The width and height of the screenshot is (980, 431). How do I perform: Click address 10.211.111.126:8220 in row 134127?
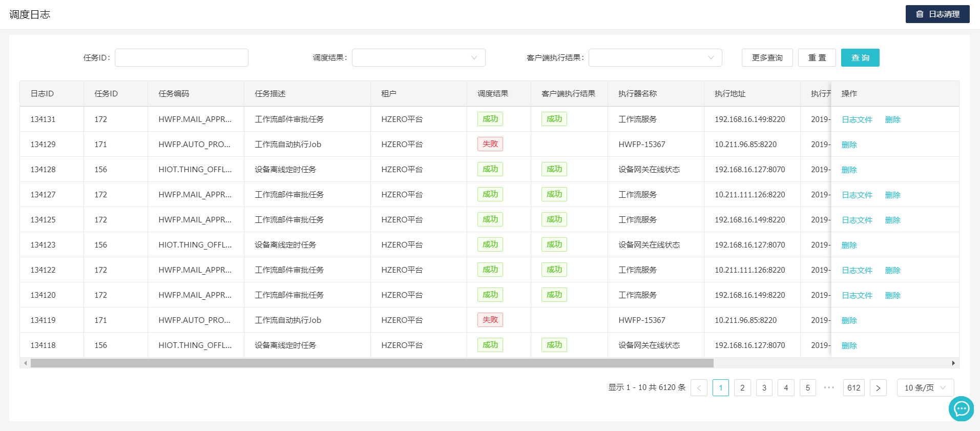pyautogui.click(x=750, y=195)
